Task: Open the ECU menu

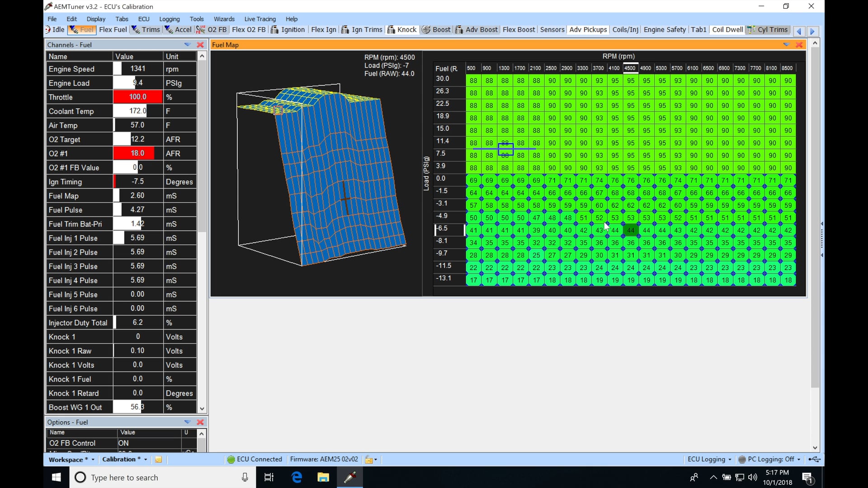Action: click(144, 19)
